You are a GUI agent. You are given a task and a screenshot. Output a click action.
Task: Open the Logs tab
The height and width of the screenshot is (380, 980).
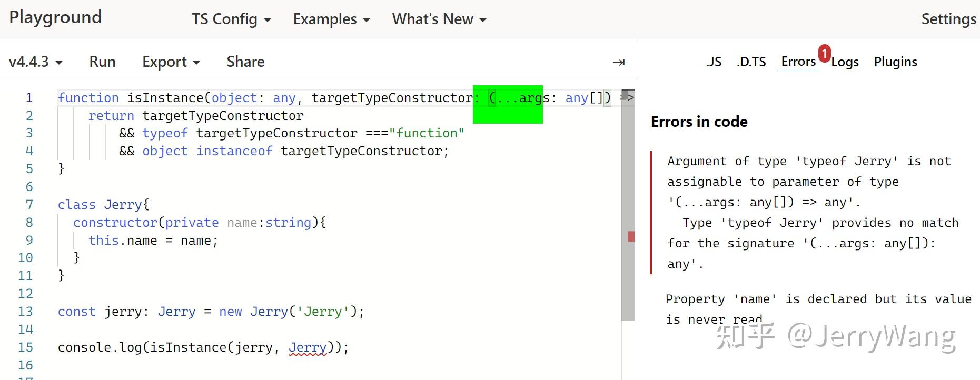845,62
